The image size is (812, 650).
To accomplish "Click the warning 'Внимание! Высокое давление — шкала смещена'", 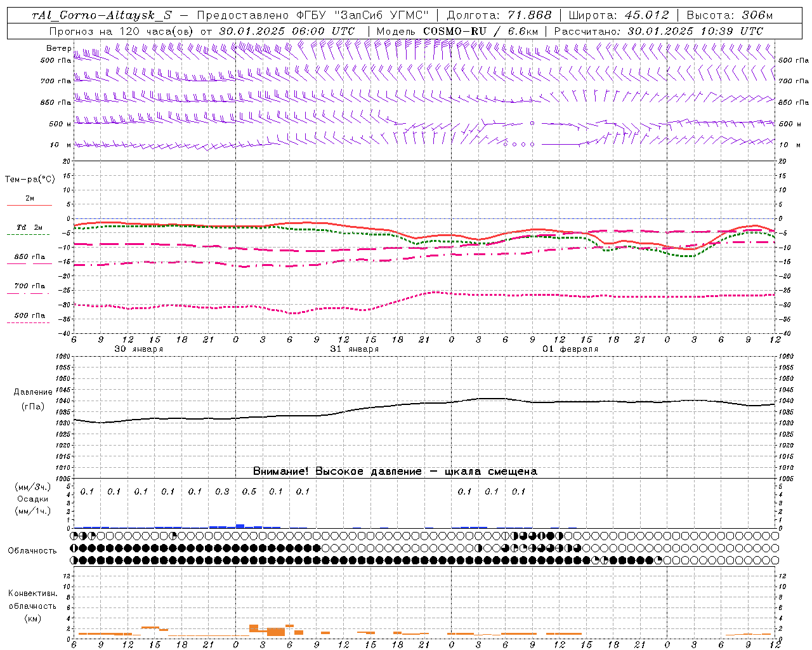I will [x=395, y=472].
